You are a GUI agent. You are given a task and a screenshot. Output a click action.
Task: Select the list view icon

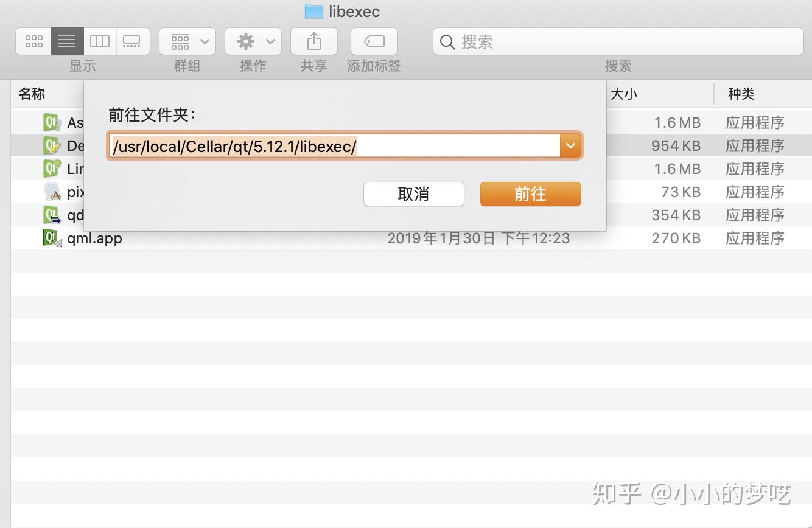click(67, 41)
